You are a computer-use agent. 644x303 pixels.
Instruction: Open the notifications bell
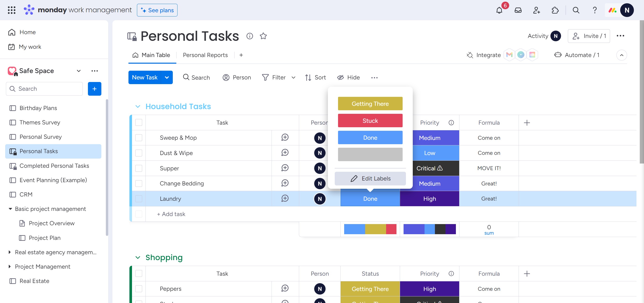(x=499, y=10)
